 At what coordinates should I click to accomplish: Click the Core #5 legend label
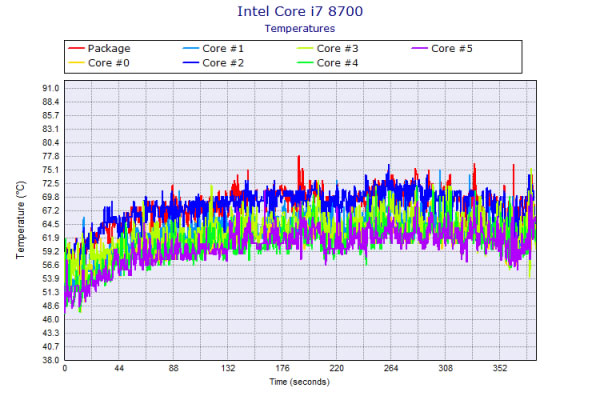point(452,49)
